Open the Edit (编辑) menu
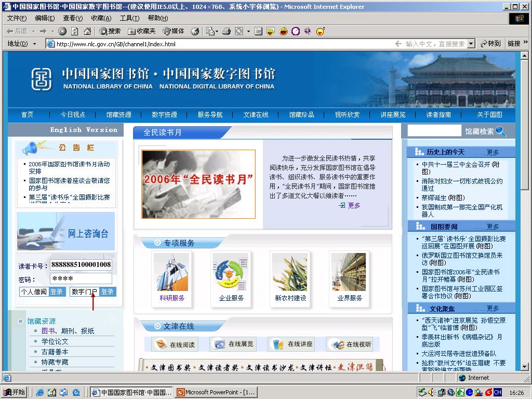The width and height of the screenshot is (532, 399). click(x=45, y=18)
